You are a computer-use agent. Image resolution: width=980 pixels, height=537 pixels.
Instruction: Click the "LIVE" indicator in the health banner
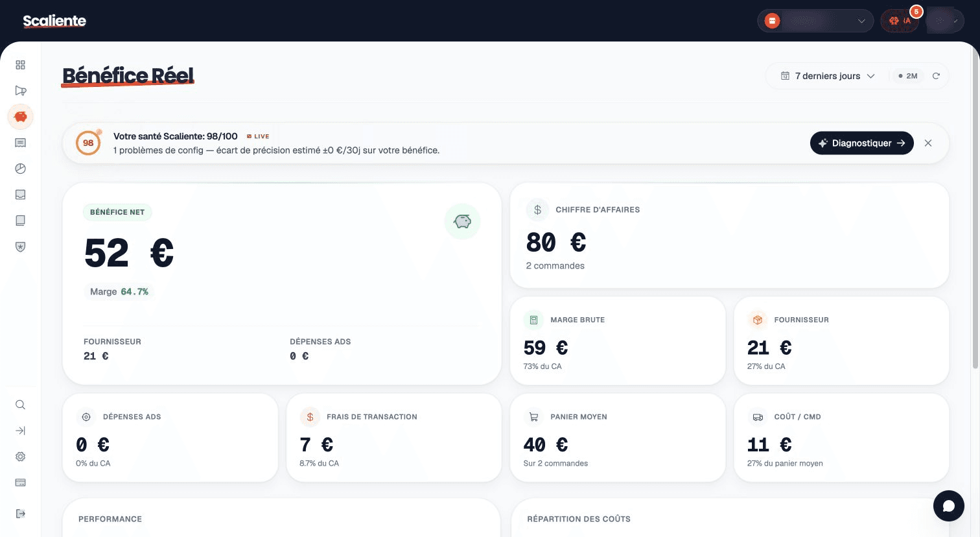click(x=258, y=136)
